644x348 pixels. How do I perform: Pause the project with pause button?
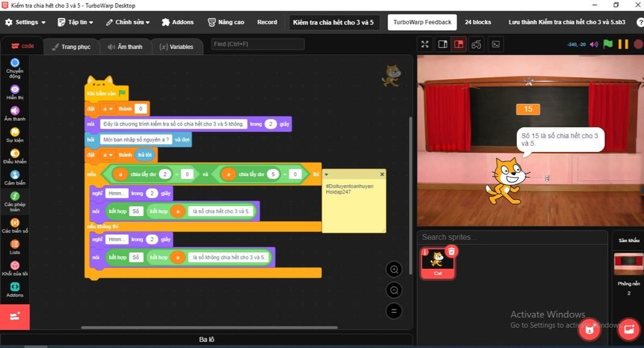tap(623, 44)
